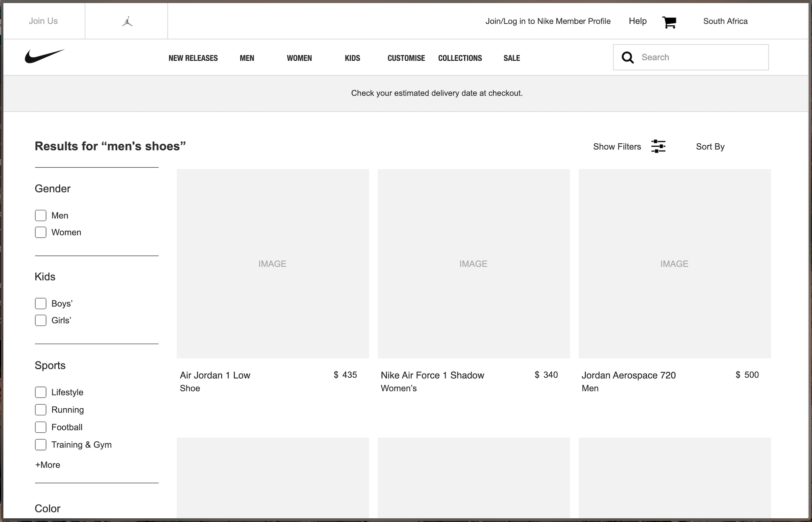Viewport: 812px width, 522px height.
Task: Open the Women menu
Action: pyautogui.click(x=299, y=58)
